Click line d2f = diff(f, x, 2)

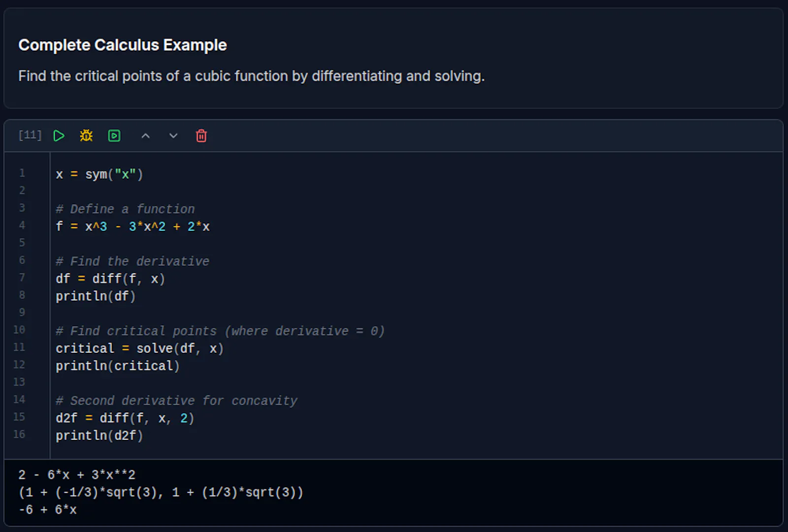[x=125, y=418]
